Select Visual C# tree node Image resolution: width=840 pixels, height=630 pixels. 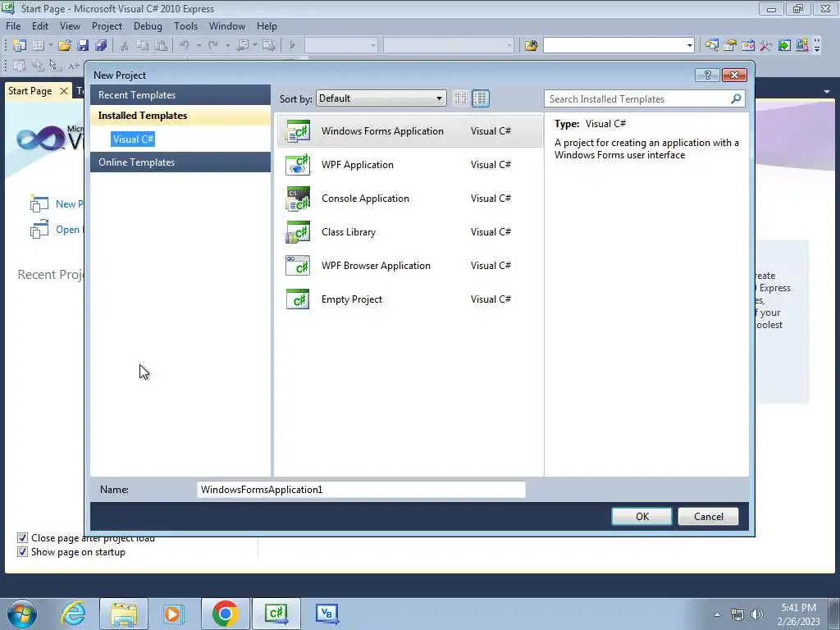pos(134,139)
